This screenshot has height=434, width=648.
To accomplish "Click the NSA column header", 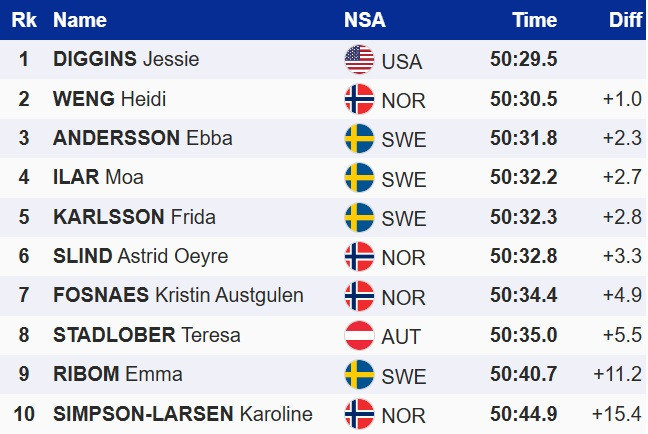I will click(364, 20).
